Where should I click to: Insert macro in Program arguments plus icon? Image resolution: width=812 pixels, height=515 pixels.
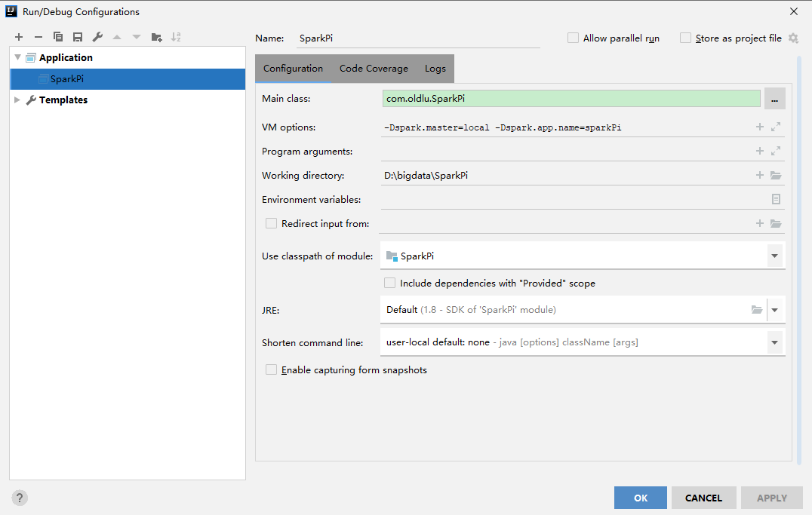click(x=760, y=151)
